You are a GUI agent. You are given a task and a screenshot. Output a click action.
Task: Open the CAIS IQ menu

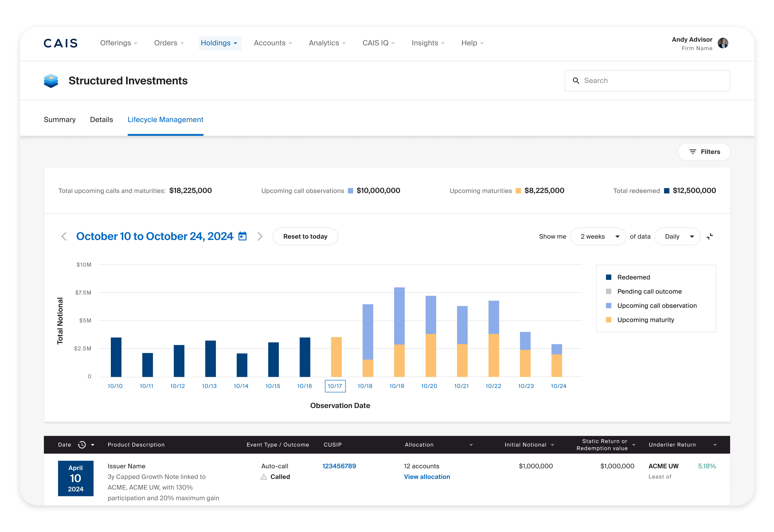pyautogui.click(x=379, y=43)
